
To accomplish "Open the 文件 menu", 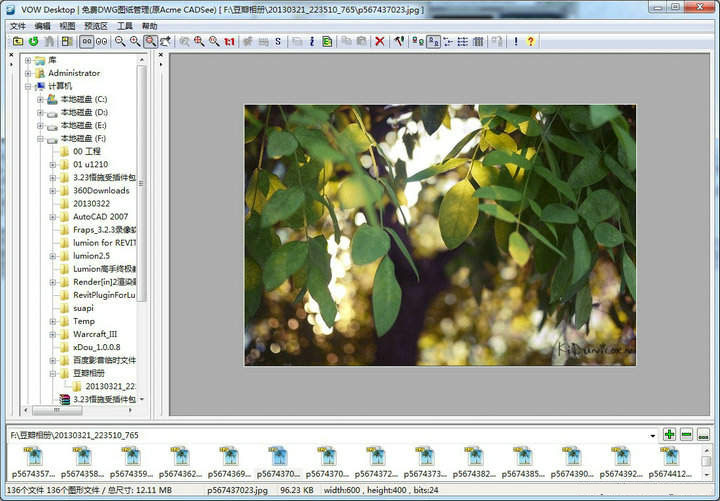I will tap(18, 26).
